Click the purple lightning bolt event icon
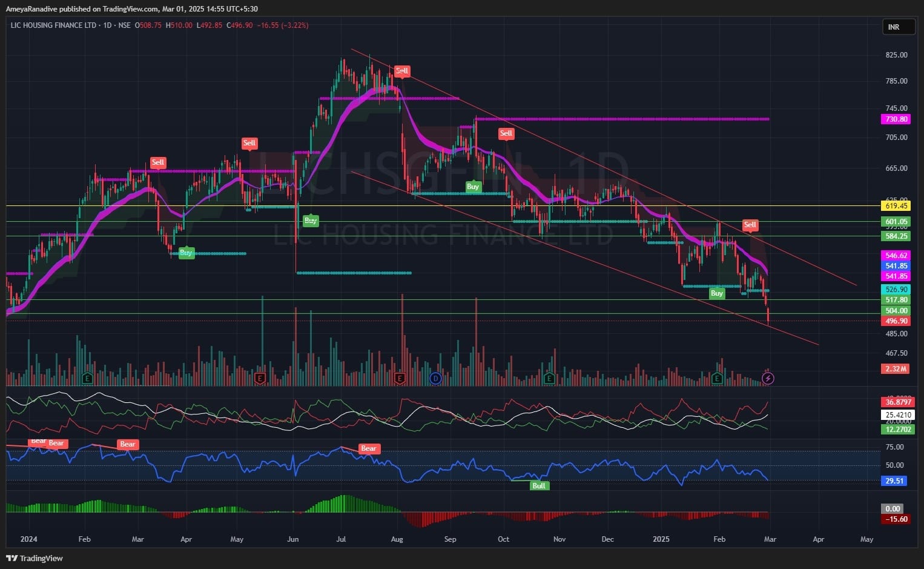 point(768,379)
